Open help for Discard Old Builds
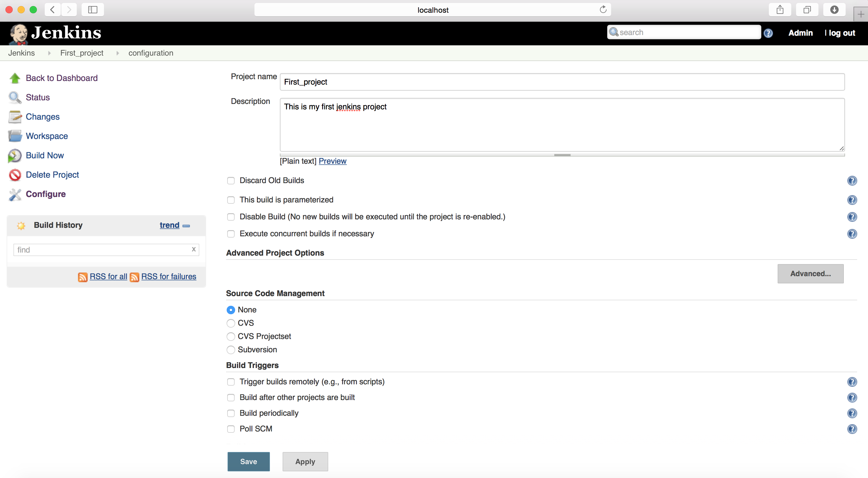 [852, 181]
